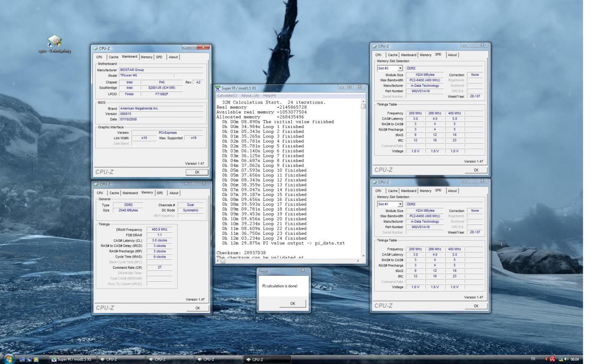Click the DE language indicator in taskbar

(533, 359)
